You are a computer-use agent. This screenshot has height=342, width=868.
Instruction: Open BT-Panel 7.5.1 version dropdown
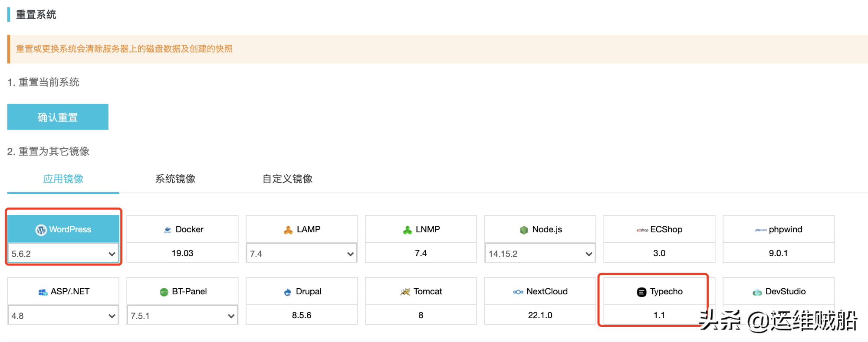[182, 316]
